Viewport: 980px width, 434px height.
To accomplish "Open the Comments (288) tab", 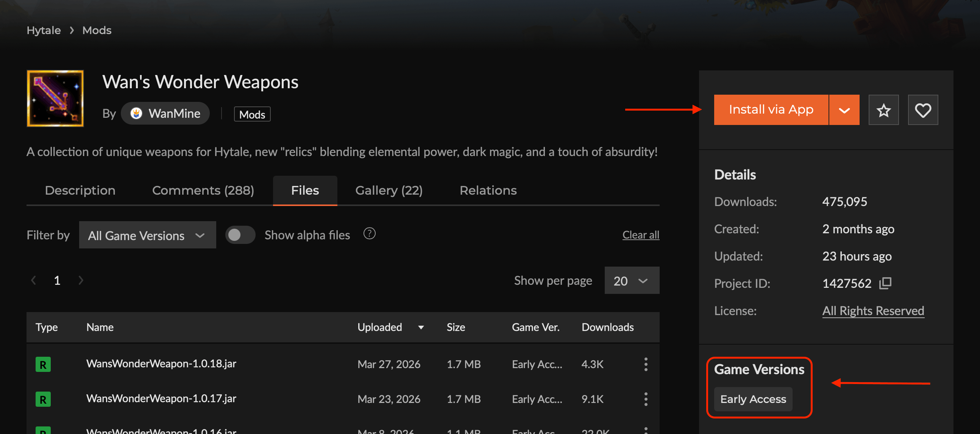I will pyautogui.click(x=203, y=190).
